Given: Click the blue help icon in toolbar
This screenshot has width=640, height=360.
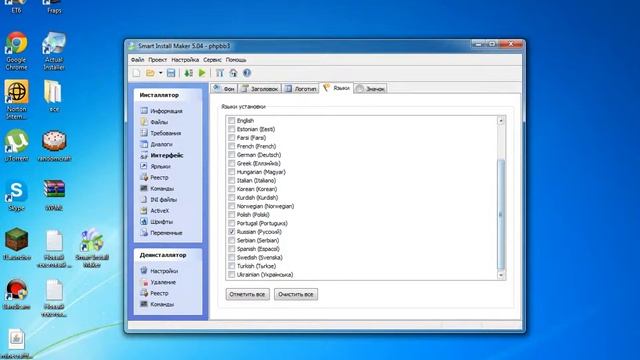Looking at the screenshot, I should click(x=247, y=73).
